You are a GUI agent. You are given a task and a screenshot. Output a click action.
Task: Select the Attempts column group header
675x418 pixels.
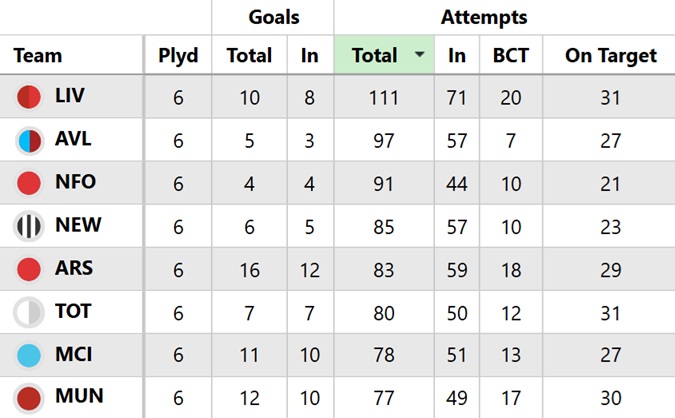pyautogui.click(x=484, y=17)
